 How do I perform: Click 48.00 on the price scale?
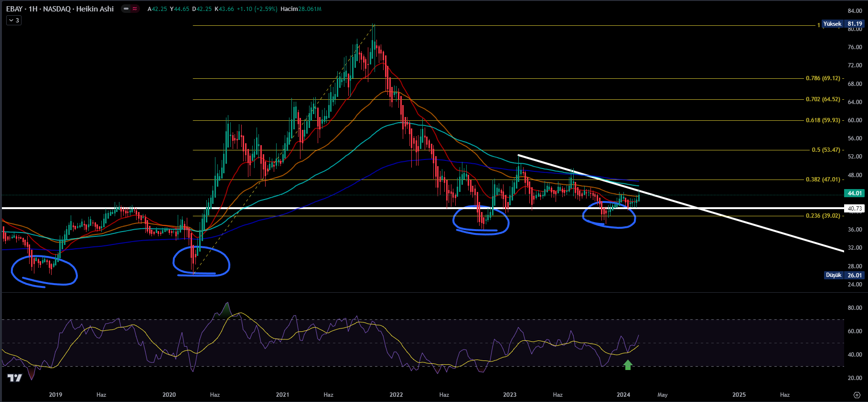click(855, 175)
